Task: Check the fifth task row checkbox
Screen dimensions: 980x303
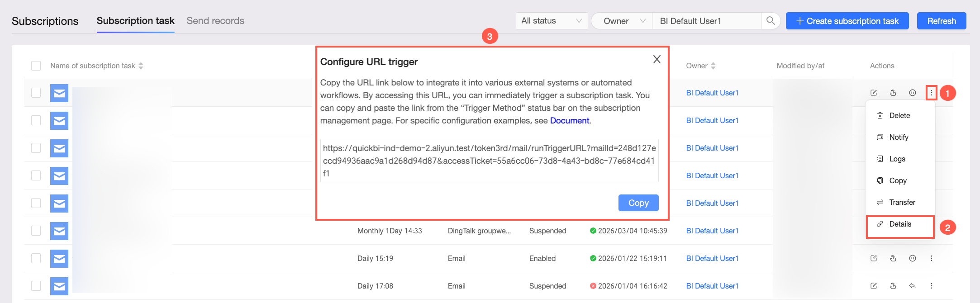Action: (36, 203)
